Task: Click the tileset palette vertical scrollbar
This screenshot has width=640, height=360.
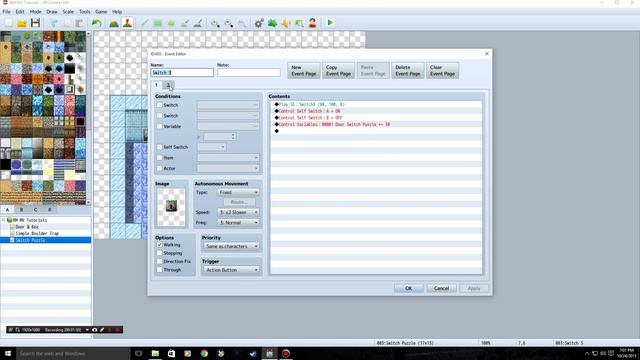Action: (x=89, y=118)
